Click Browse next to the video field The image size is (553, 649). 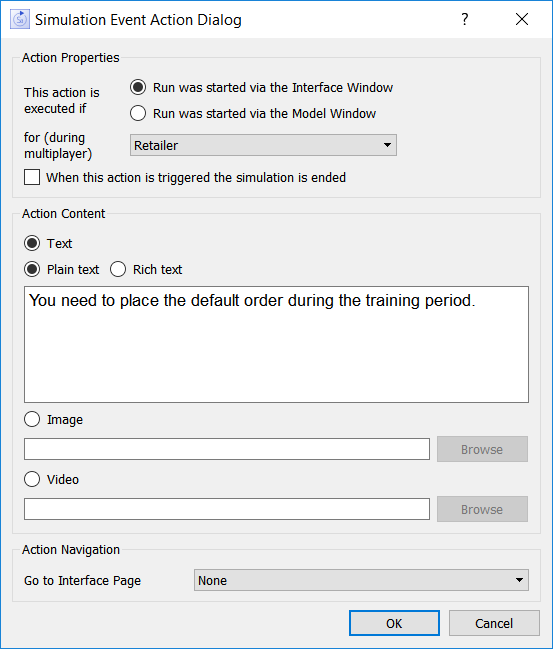tap(482, 509)
